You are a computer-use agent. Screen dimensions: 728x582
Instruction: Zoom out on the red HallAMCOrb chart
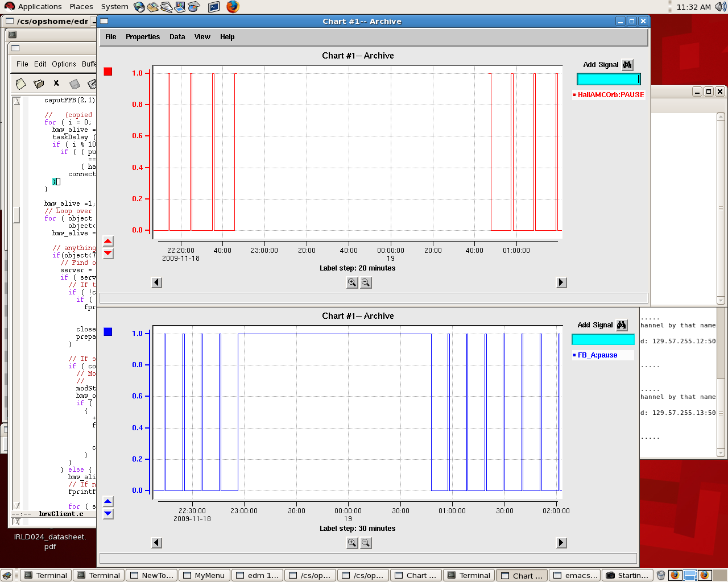366,282
